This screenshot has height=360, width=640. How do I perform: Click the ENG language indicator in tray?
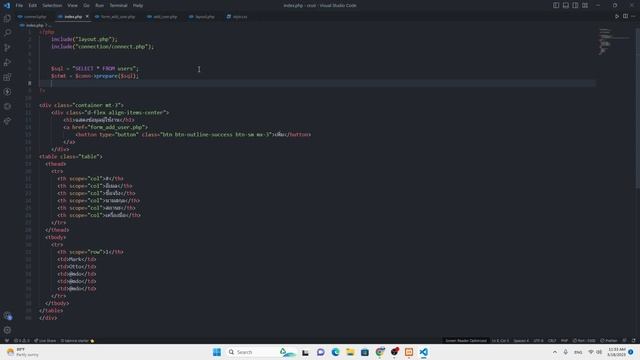[578, 352]
